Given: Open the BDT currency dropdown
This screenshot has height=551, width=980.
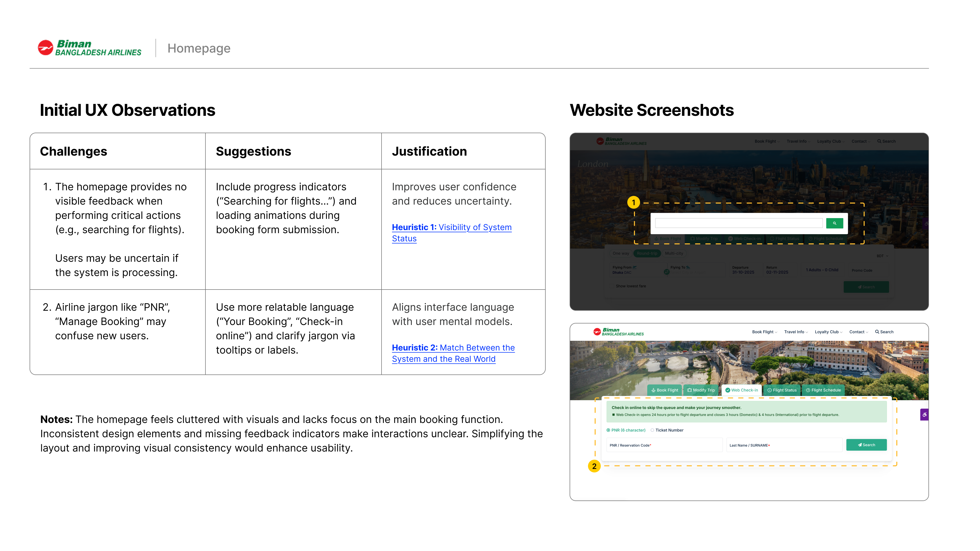Looking at the screenshot, I should pyautogui.click(x=882, y=256).
